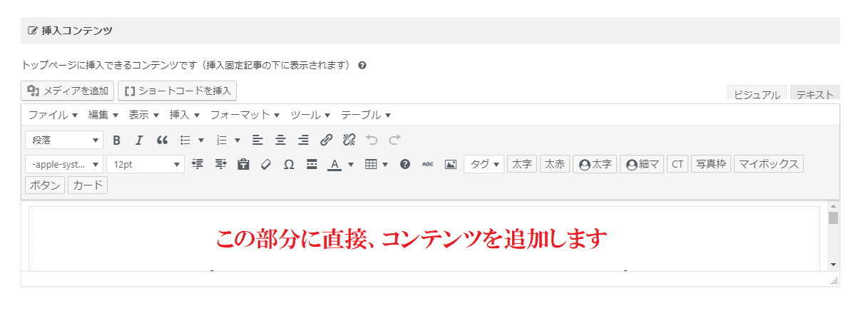The height and width of the screenshot is (321, 868).
Task: Open the 挿入 menu
Action: (185, 115)
